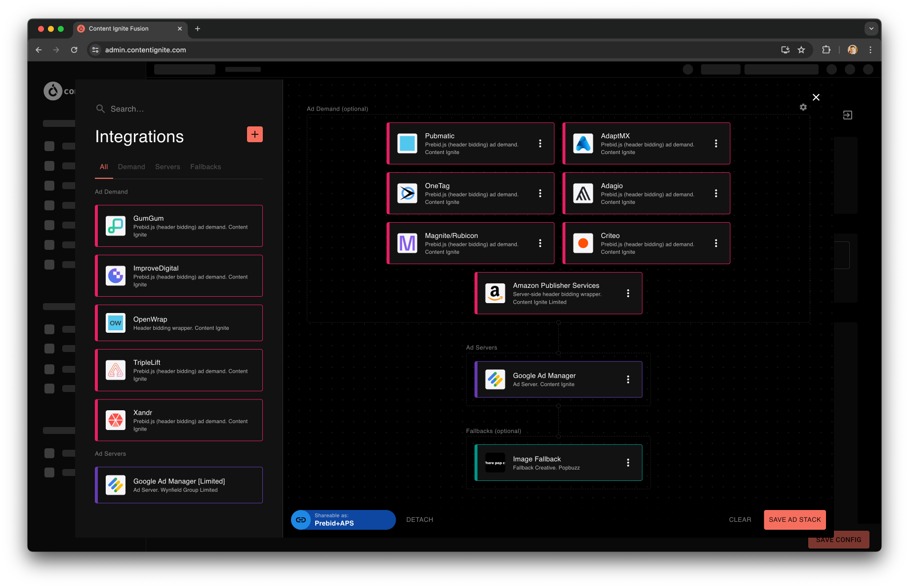Screen dimensions: 909x588
Task: Close the ad stack editor with X
Action: coord(816,97)
